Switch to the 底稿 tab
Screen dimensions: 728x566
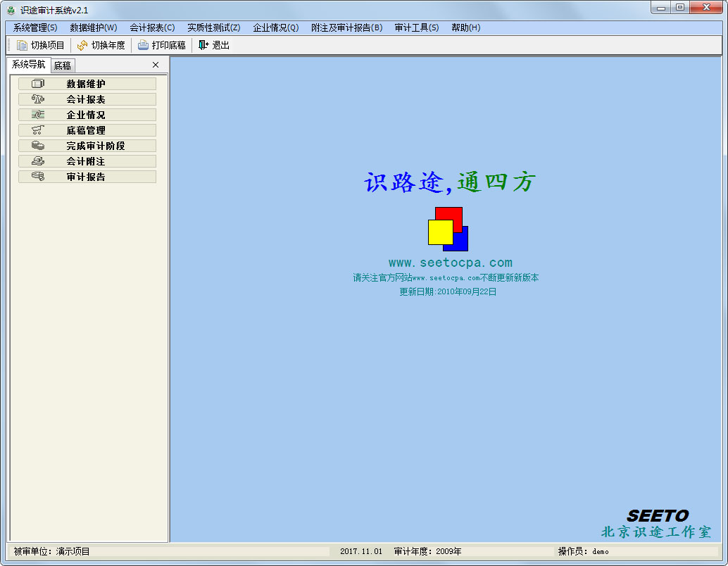pos(63,65)
